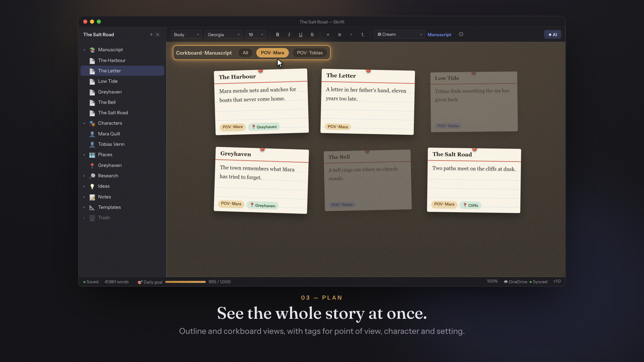644x362 pixels.
Task: Filter corkboard by POV·Tobias
Action: click(x=310, y=53)
